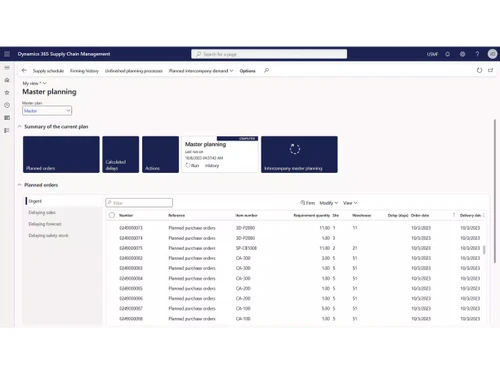Open the Intercompany master planning tile
The image size is (500, 375).
(x=299, y=154)
